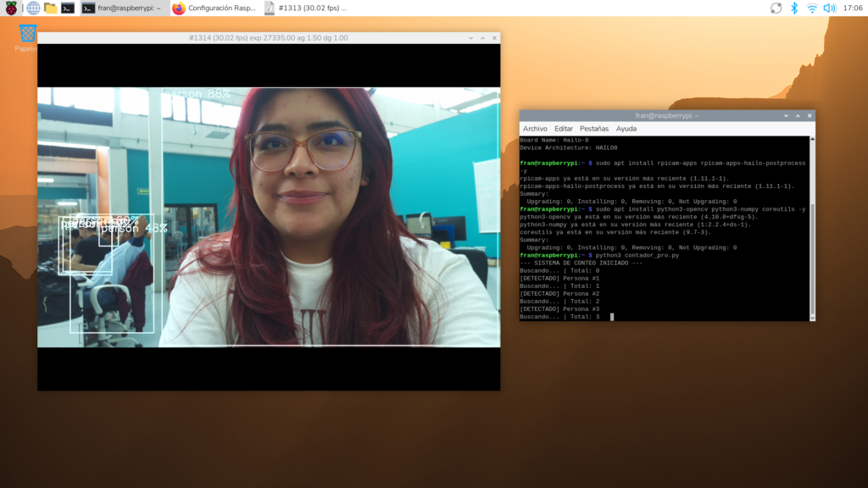Image resolution: width=868 pixels, height=488 pixels.
Task: Launch the web browser globe icon
Action: point(33,8)
